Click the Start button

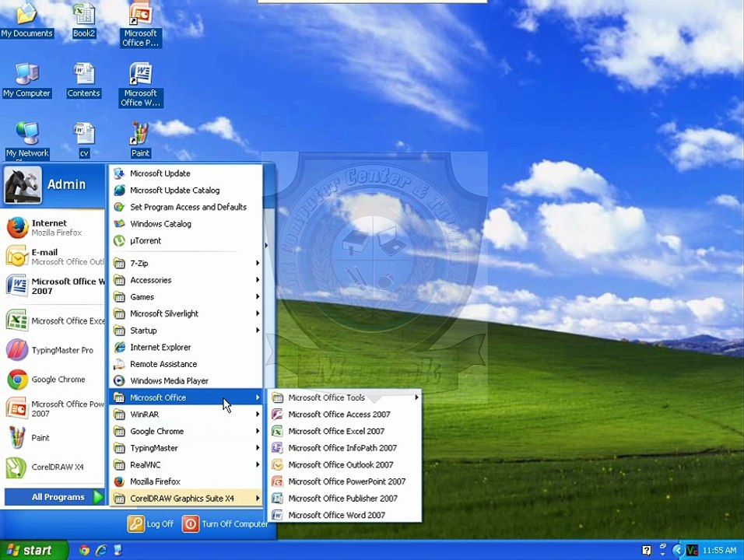point(33,550)
